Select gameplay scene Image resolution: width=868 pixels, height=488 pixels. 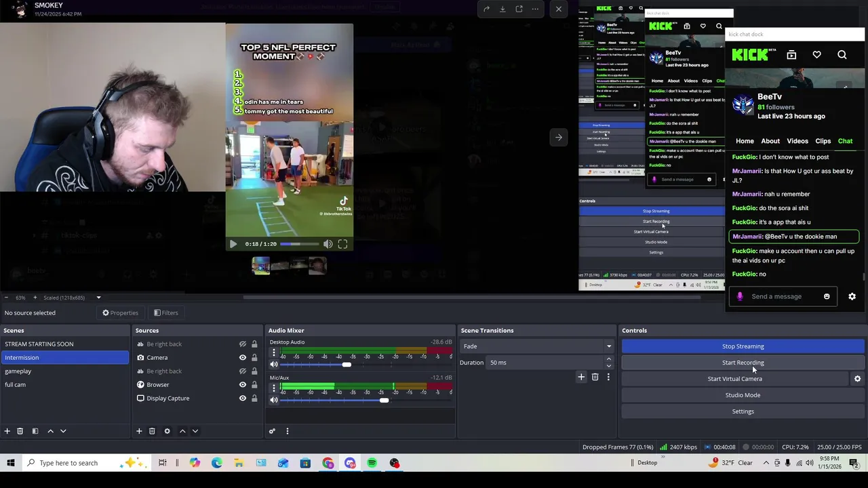[x=64, y=371]
